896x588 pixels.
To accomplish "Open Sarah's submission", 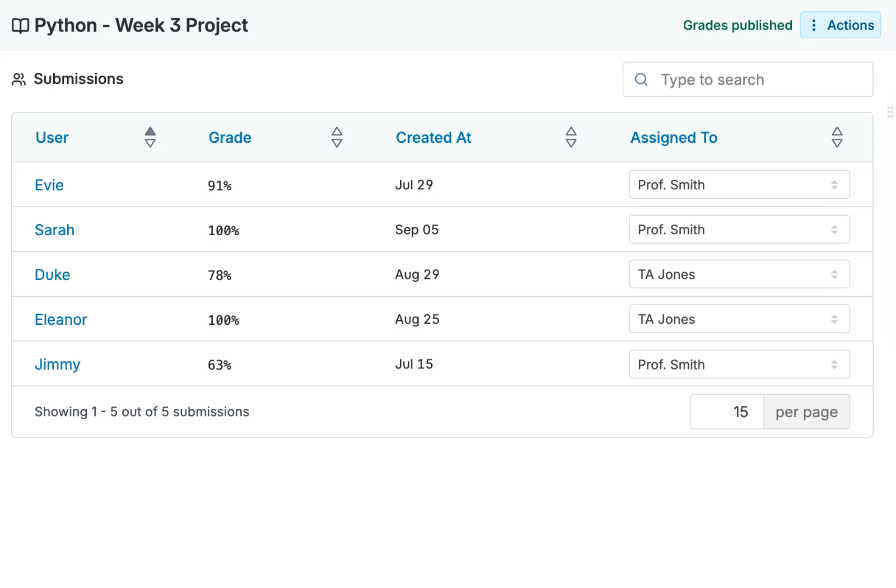I will pyautogui.click(x=54, y=230).
